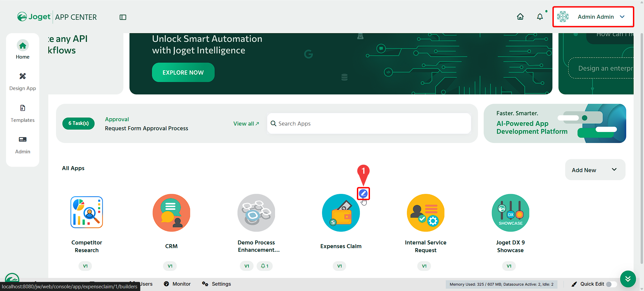The width and height of the screenshot is (644, 291).
Task: Open the CRM app icon
Action: (171, 213)
